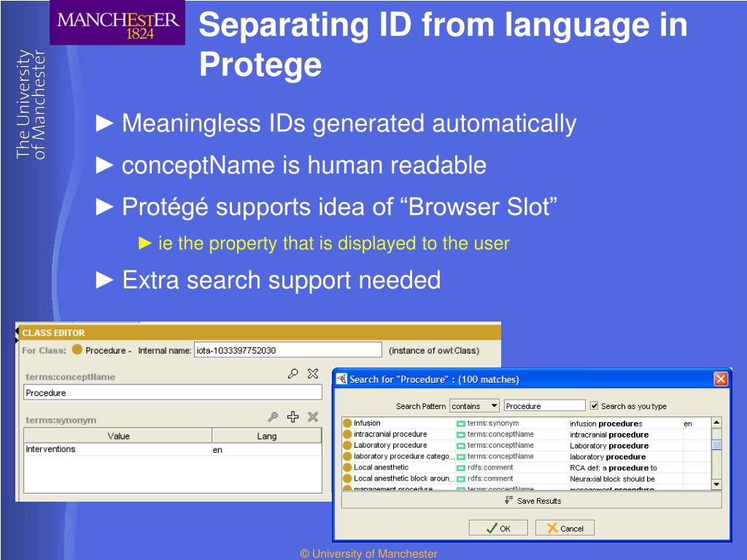Viewport: 747px width, 560px height.
Task: Click the en language cell for Interventions
Action: [267, 449]
